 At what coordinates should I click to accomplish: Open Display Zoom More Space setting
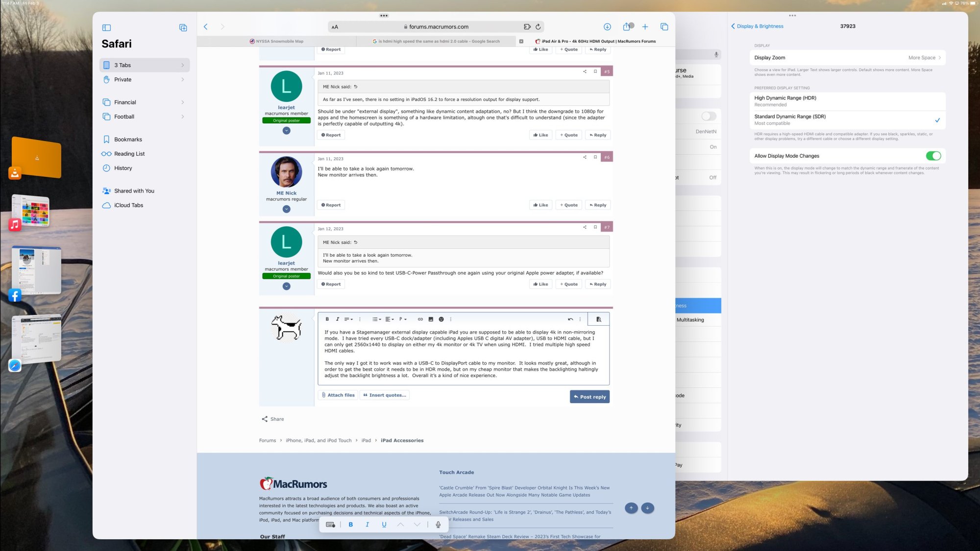point(848,58)
